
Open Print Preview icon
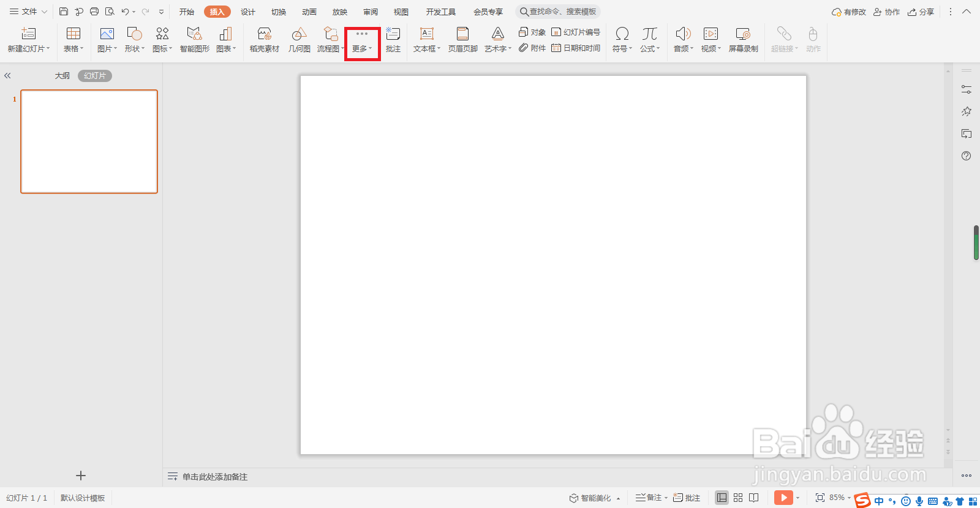(x=110, y=12)
